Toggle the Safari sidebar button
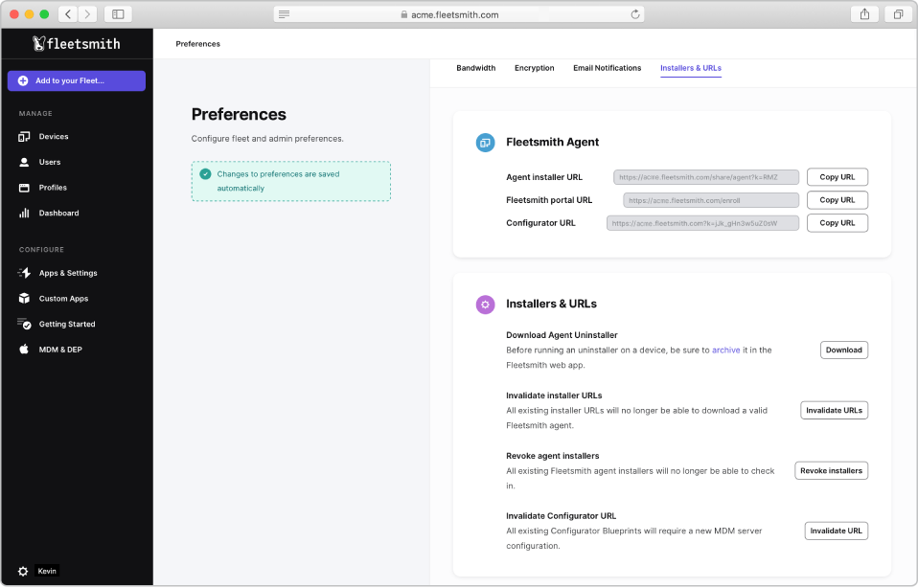This screenshot has width=918, height=588. tap(118, 14)
